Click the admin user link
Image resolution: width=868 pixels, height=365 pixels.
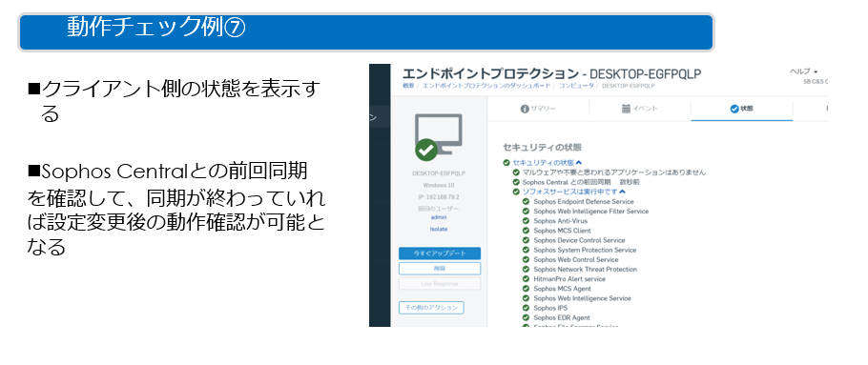[439, 217]
